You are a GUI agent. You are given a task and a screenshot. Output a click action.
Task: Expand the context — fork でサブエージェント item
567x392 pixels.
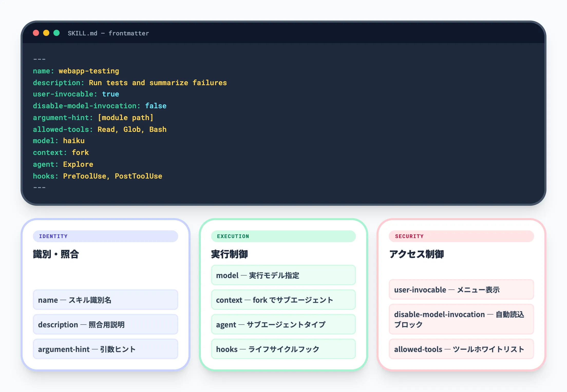pos(283,300)
